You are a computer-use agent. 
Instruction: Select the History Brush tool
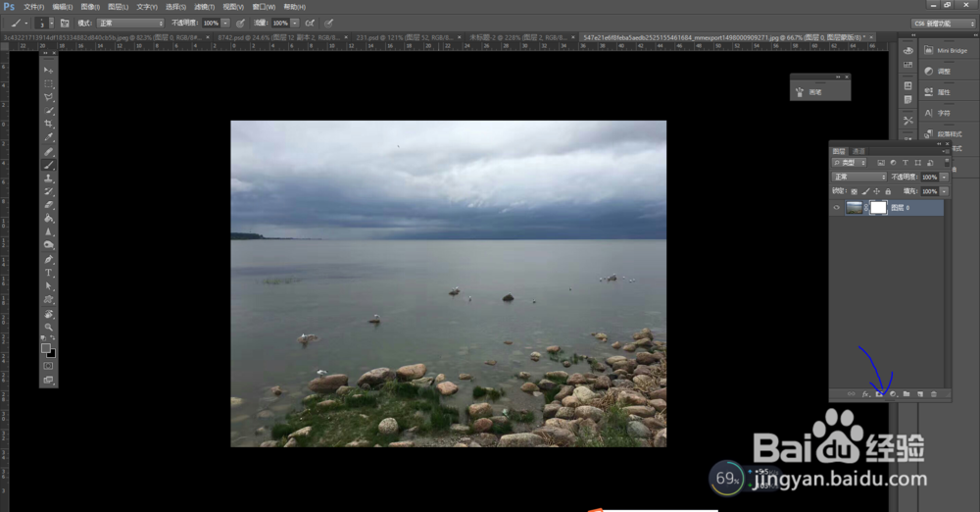pos(49,191)
